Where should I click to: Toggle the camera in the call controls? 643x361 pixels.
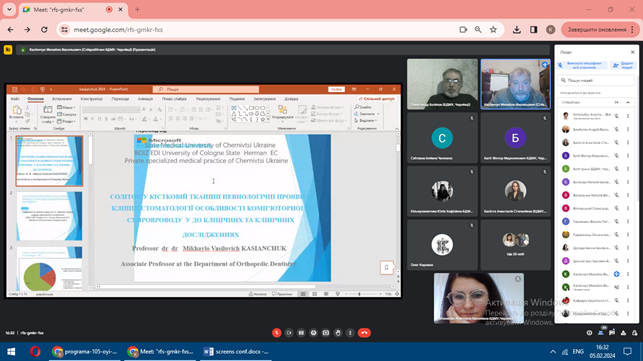tap(289, 333)
